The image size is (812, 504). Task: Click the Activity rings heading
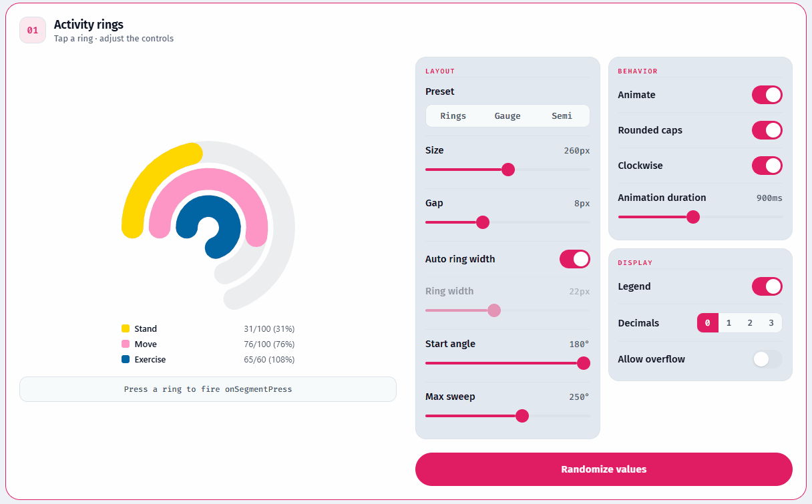[89, 25]
